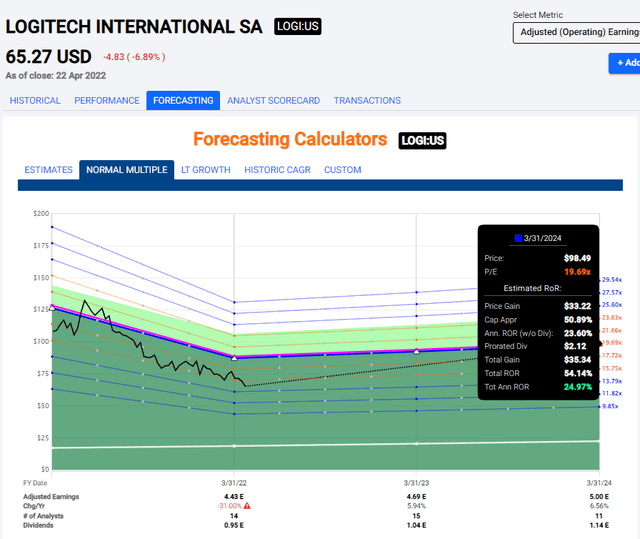The image size is (640, 539).
Task: Click the 3/31/23 fiscal year date label
Action: coord(416,483)
